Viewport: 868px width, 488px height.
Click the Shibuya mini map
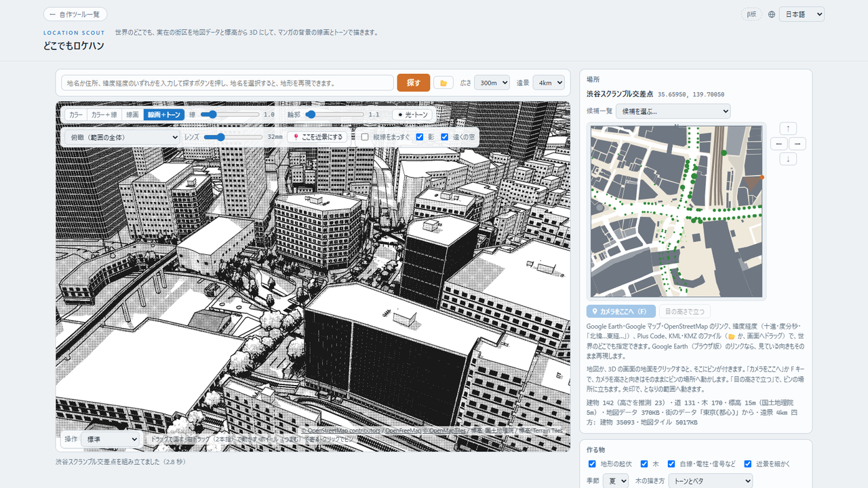[677, 211]
